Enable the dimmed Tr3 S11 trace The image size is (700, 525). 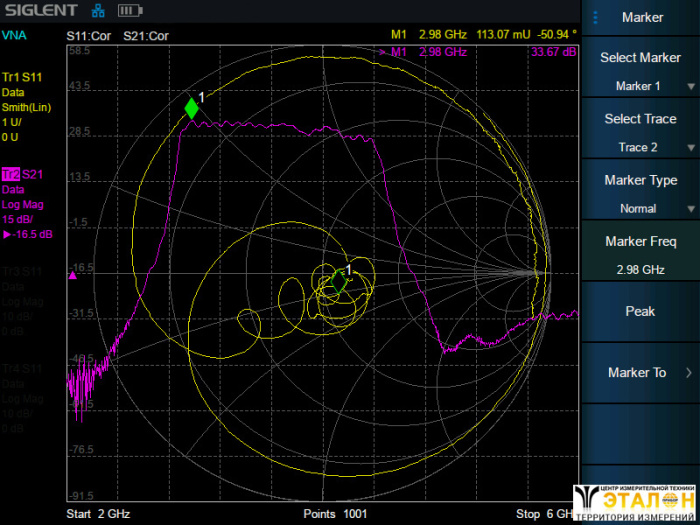(x=22, y=271)
